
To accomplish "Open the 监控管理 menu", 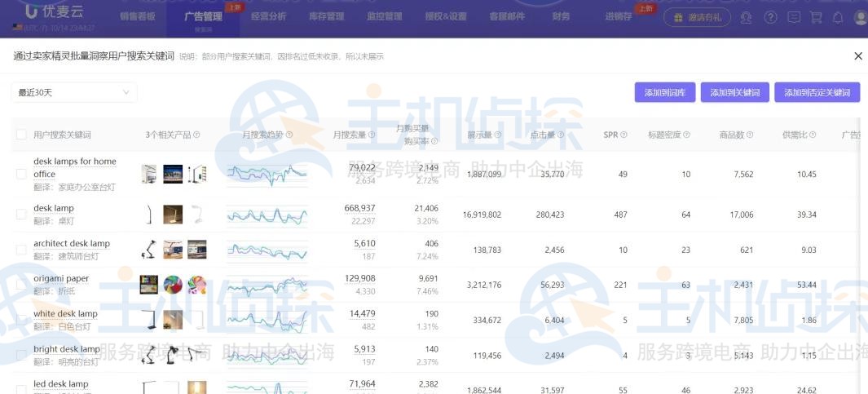I will 385,16.
